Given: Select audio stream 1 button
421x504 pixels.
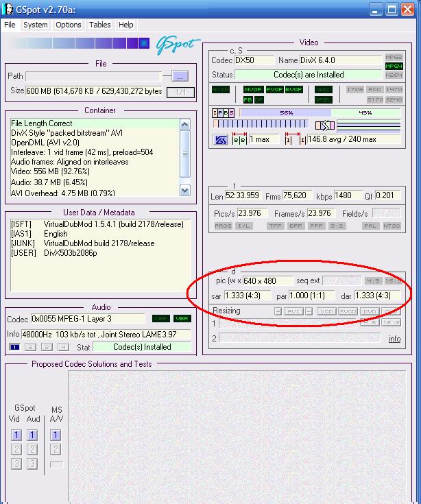Looking at the screenshot, I should [x=15, y=347].
